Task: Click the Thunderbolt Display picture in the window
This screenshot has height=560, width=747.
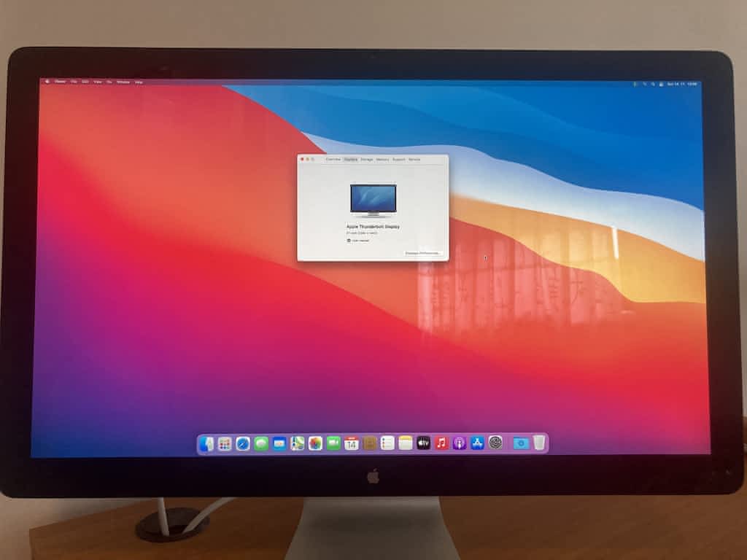Action: coord(373,201)
